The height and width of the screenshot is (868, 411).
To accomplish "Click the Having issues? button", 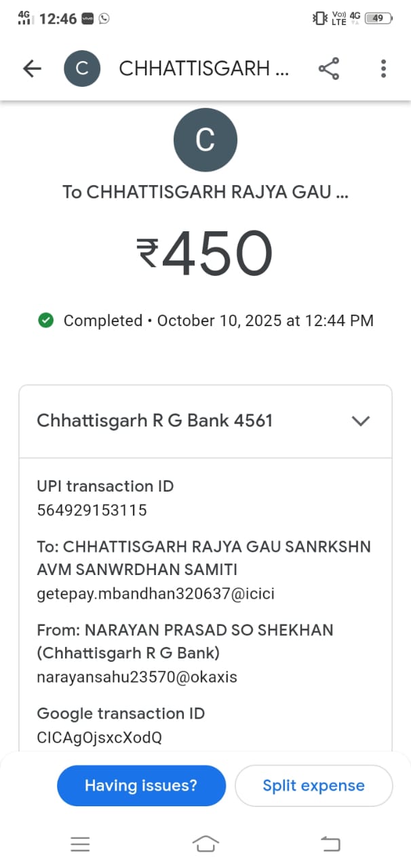I will point(141,785).
